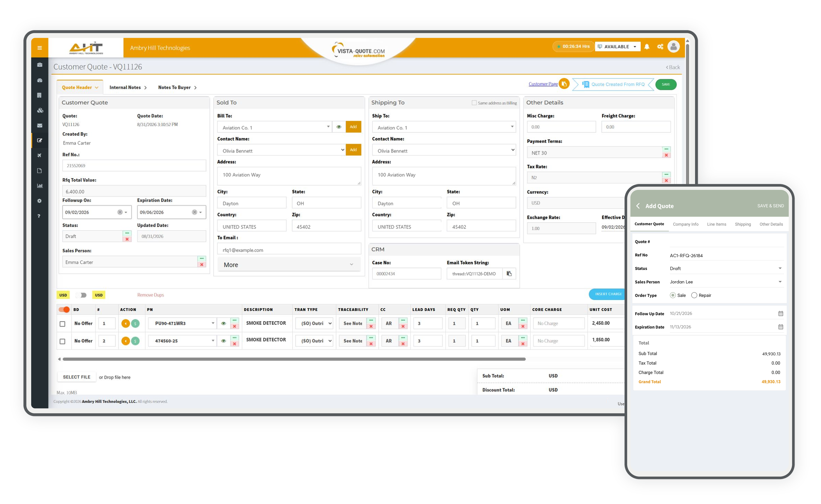
Task: Switch to Internal Notes tab
Action: 128,88
